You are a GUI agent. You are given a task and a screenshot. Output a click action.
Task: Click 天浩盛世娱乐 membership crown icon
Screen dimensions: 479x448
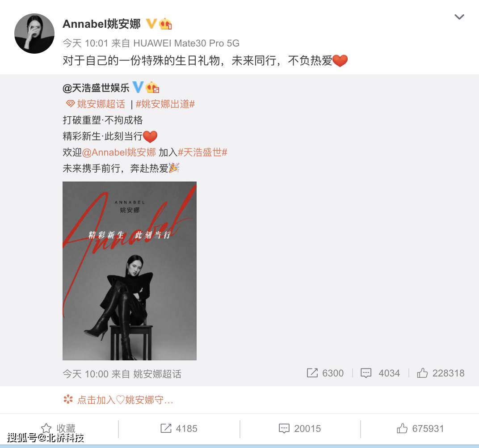152,87
